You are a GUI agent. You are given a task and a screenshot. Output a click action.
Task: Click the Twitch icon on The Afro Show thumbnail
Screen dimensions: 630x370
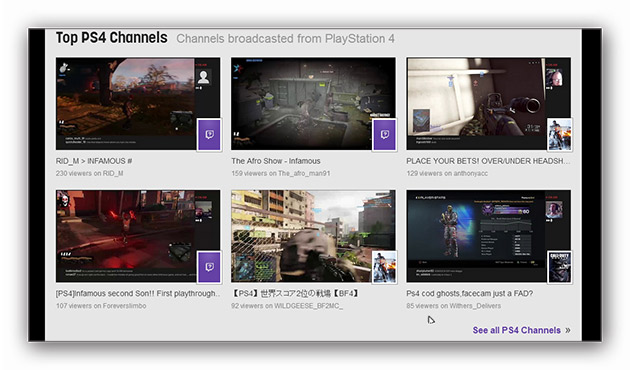(x=385, y=134)
